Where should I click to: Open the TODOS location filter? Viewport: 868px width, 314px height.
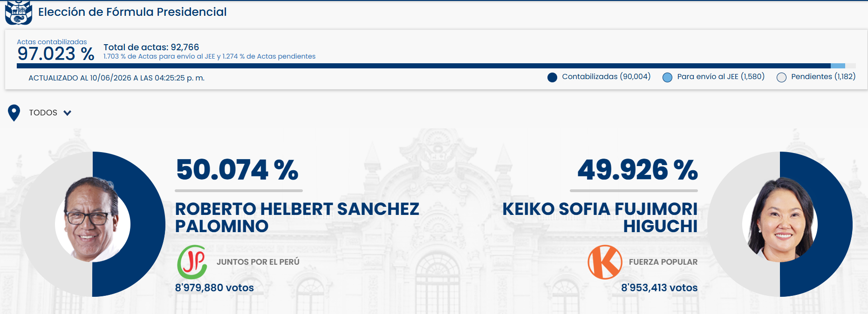43,113
